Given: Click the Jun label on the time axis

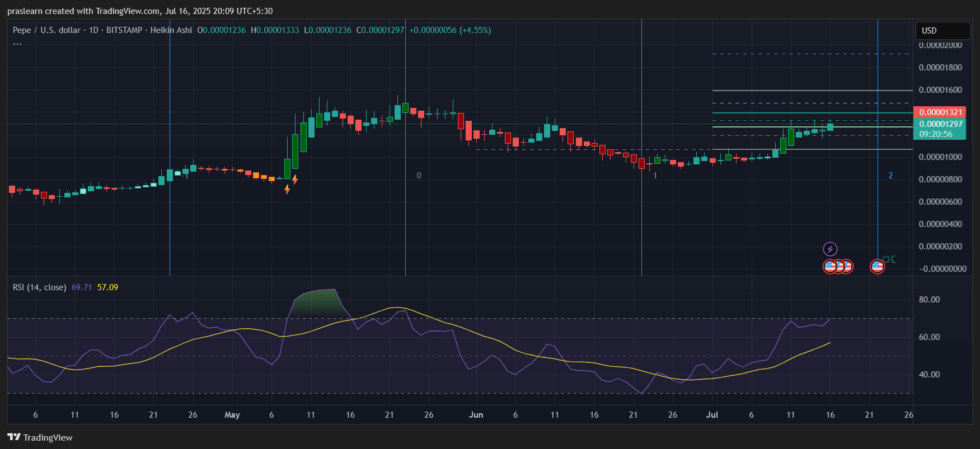Looking at the screenshot, I should point(476,415).
